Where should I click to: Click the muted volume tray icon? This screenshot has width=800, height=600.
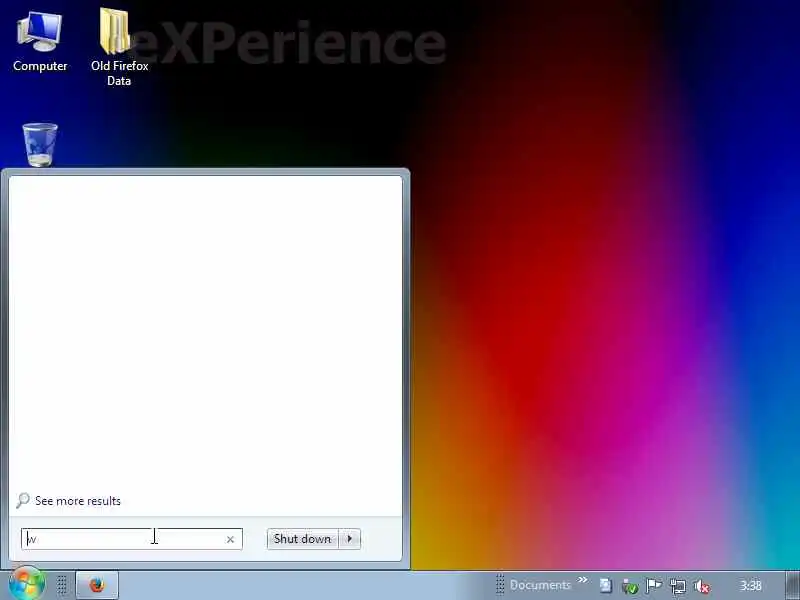(x=702, y=586)
